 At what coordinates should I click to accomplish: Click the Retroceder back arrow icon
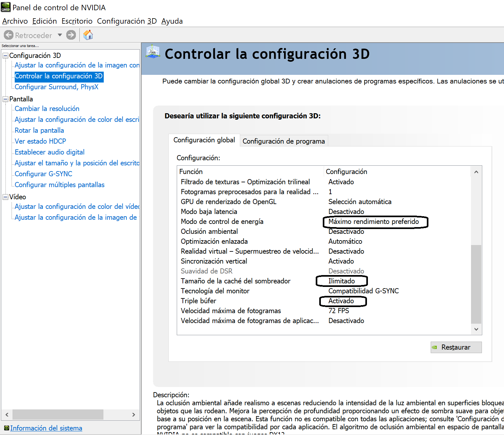[9, 35]
